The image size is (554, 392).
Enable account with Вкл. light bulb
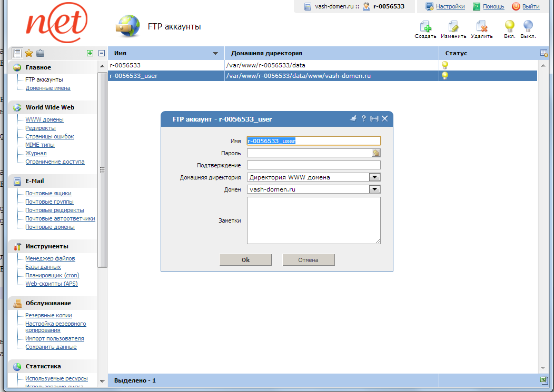509,27
